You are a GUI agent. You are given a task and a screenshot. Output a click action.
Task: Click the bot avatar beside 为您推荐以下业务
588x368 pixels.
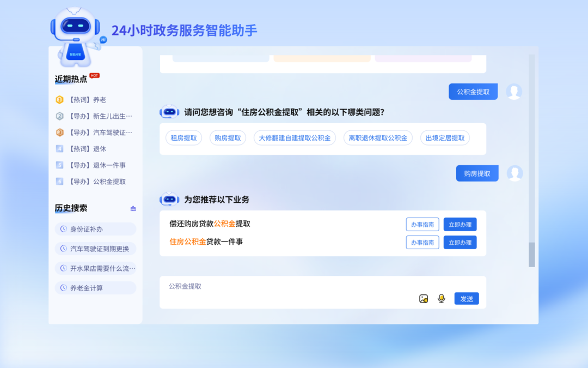[169, 200]
